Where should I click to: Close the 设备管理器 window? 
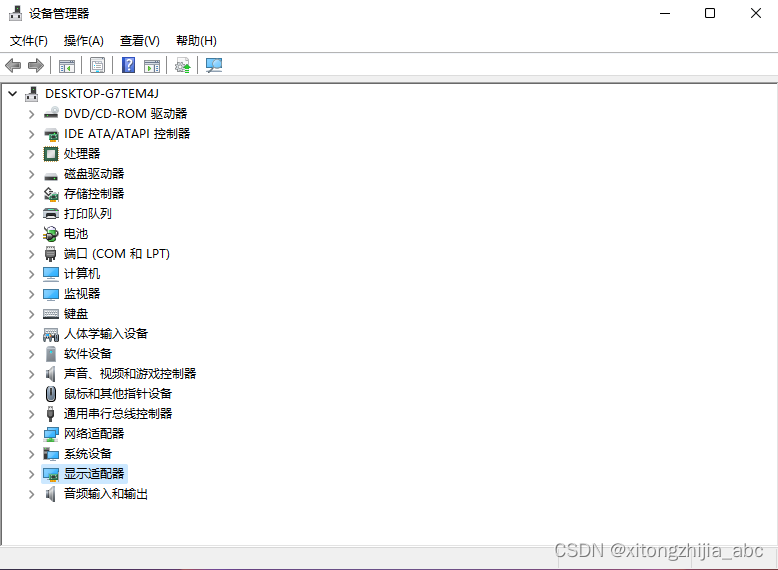(756, 13)
